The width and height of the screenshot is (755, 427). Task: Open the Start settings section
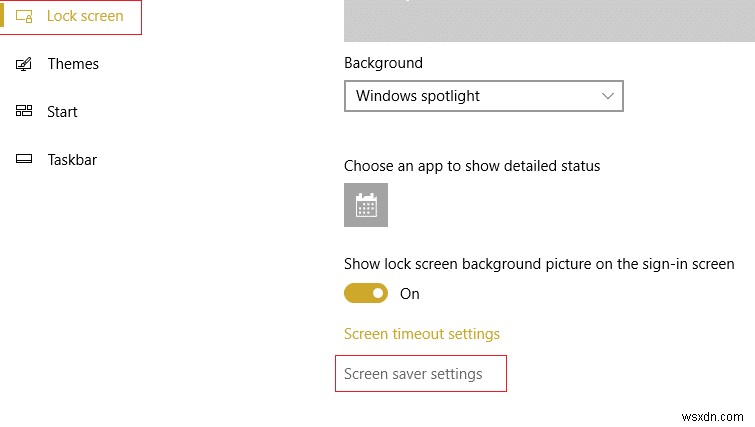(62, 112)
